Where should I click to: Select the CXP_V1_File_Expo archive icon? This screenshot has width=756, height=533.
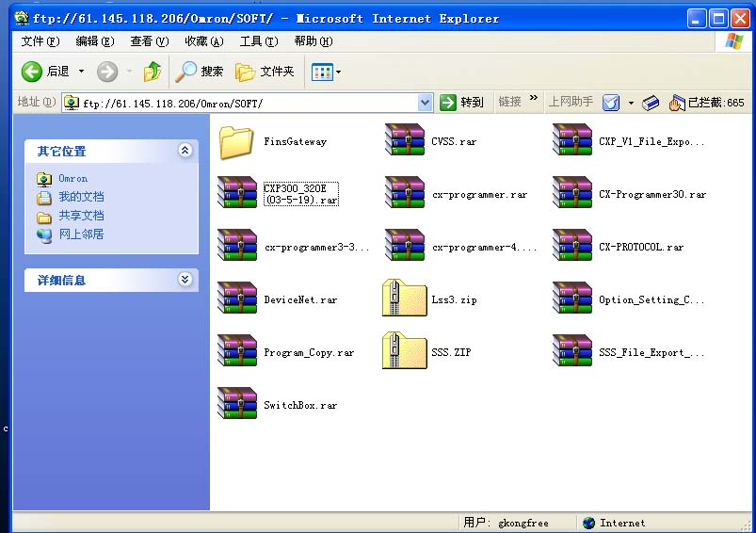coord(572,140)
